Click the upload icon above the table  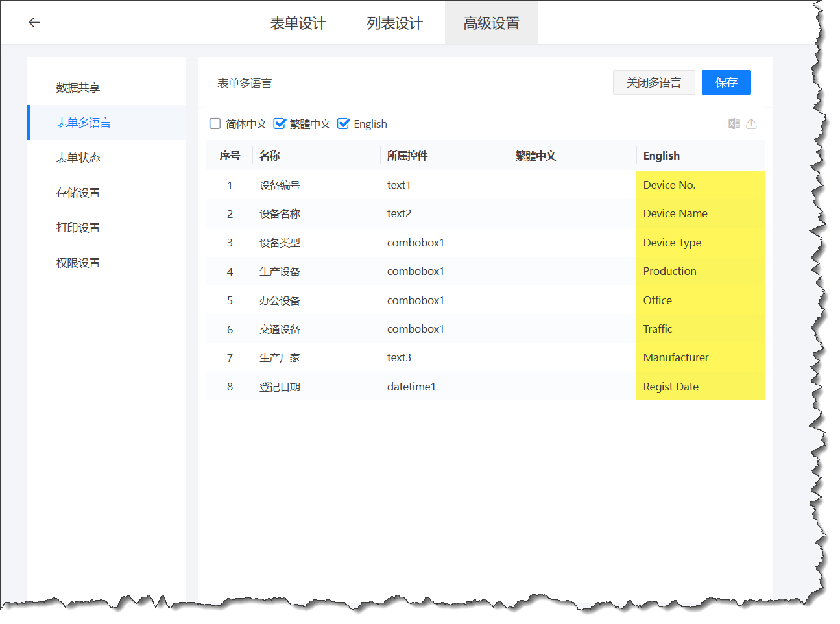click(x=751, y=124)
